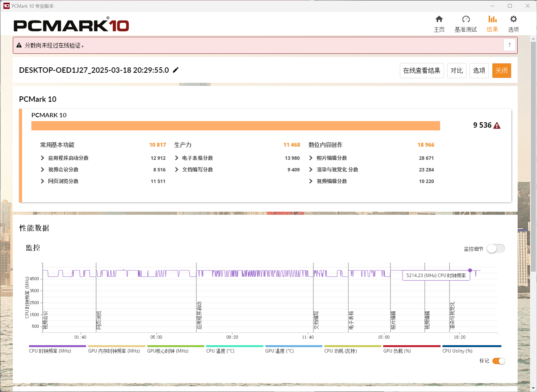The width and height of the screenshot is (537, 392).
Task: Maximize the PCMark 10 window
Action: [510, 6]
